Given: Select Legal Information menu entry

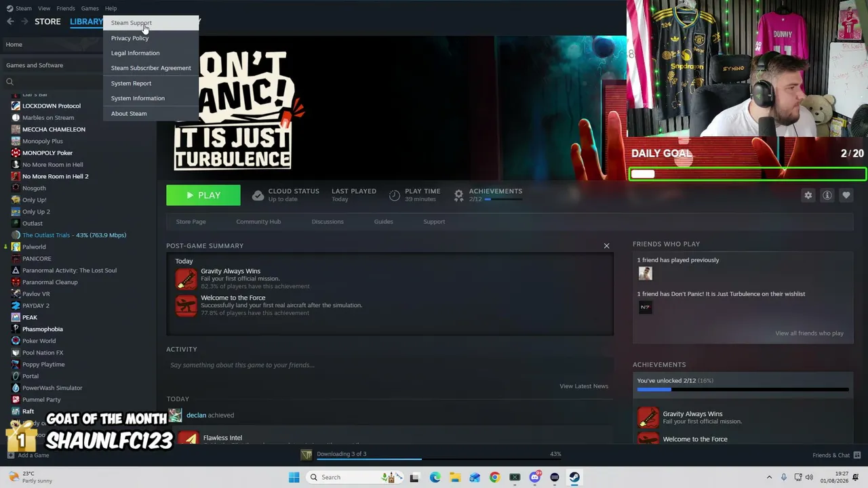Looking at the screenshot, I should (151, 53).
